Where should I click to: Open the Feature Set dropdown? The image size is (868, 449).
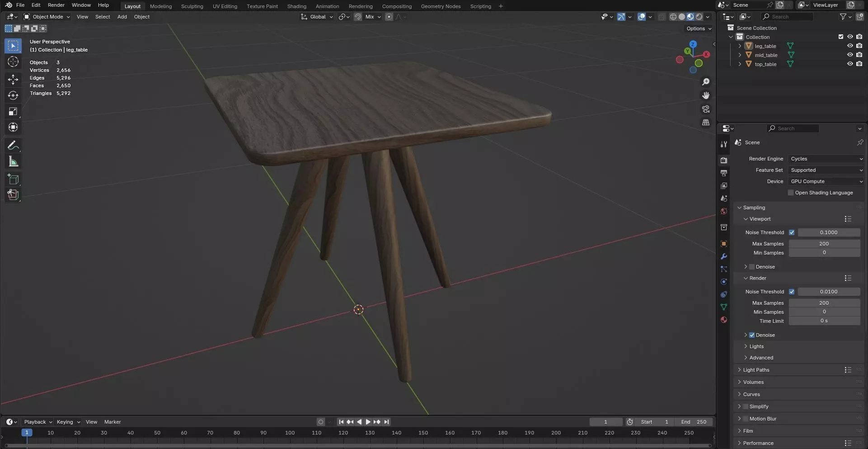coord(826,170)
